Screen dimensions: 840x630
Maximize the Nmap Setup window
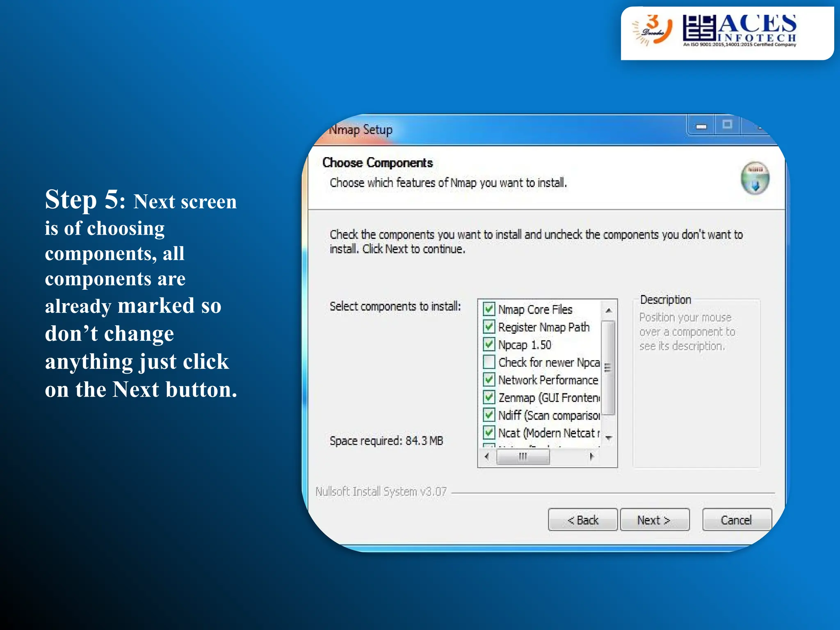coord(727,125)
